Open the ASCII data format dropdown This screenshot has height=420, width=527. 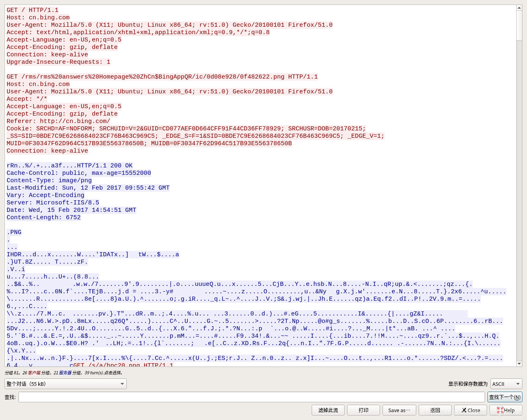point(506,384)
